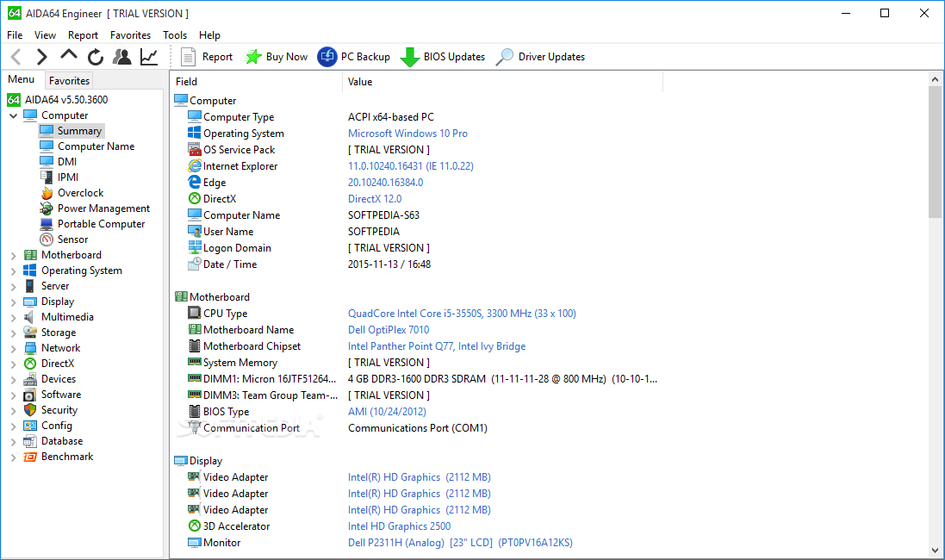Open QuadCore Intel Core i5-3550S link
The image size is (945, 560).
(x=462, y=314)
